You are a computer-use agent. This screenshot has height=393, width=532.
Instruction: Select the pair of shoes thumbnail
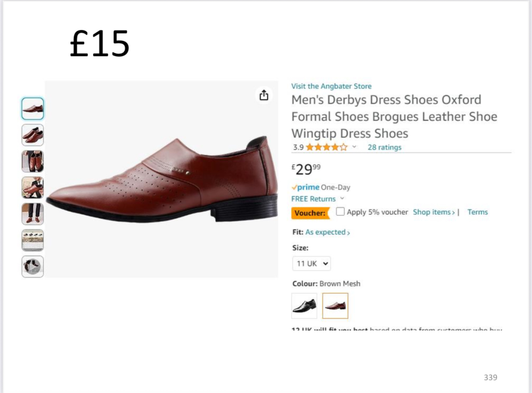click(x=32, y=135)
